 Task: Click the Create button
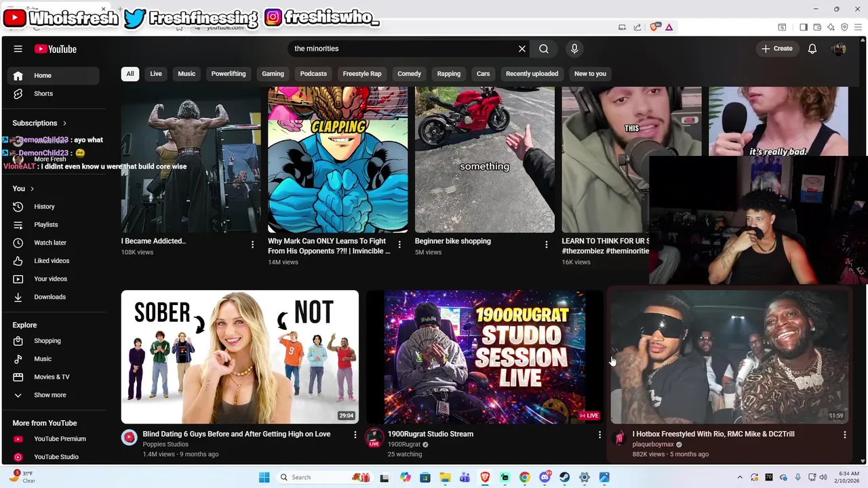point(777,49)
